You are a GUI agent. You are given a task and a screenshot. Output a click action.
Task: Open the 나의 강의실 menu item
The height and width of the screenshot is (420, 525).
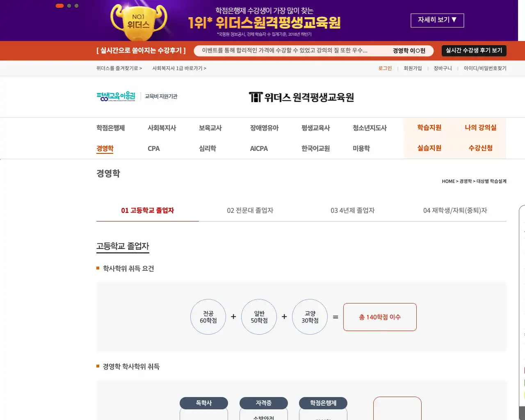[x=481, y=128]
